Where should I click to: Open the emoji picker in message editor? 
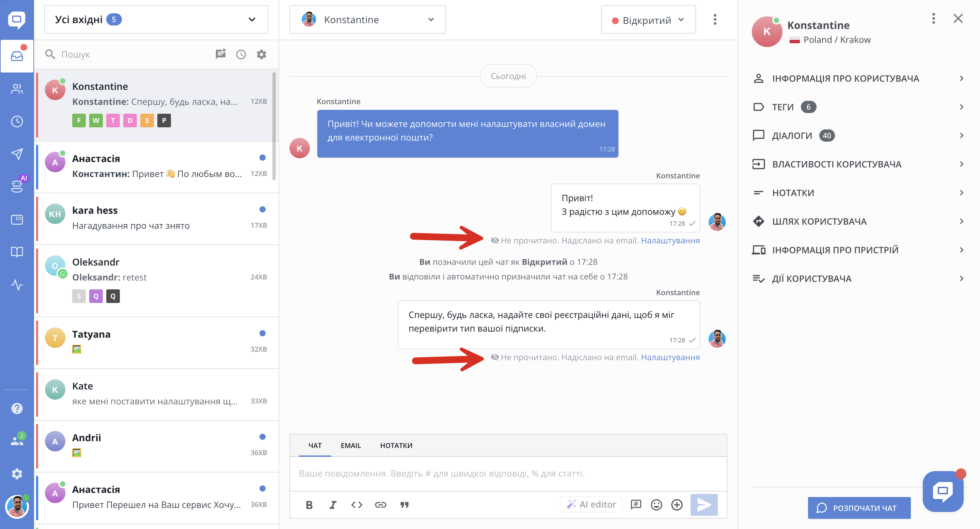click(656, 505)
